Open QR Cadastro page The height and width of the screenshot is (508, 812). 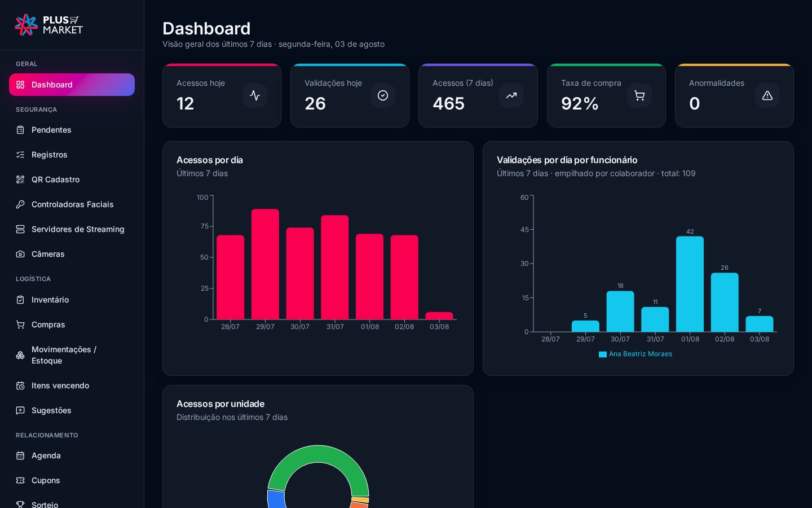pos(72,179)
